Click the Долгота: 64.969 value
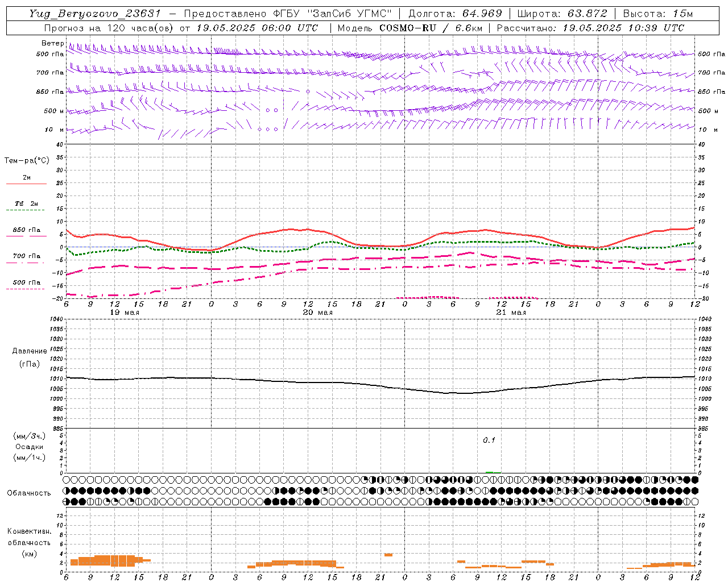This screenshot has height=582, width=728. pos(455,14)
